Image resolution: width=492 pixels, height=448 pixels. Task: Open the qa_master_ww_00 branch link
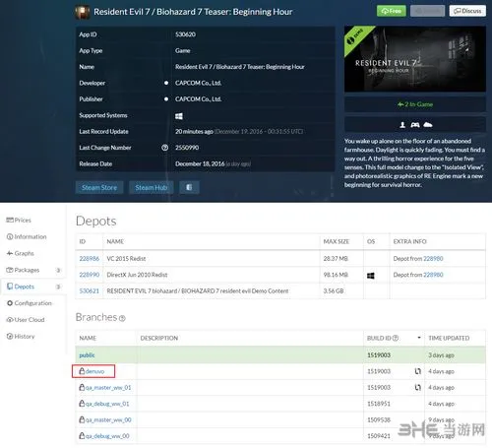point(108,419)
